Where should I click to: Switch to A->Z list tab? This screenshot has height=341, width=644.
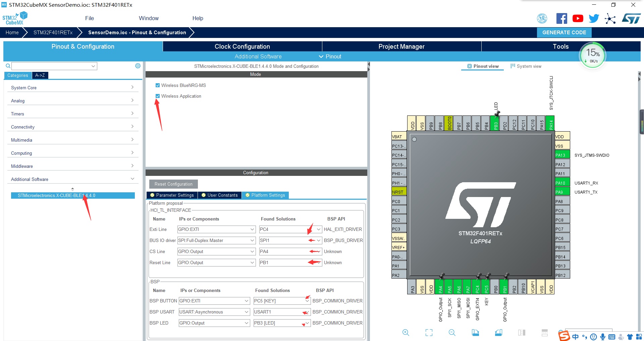[x=40, y=75]
